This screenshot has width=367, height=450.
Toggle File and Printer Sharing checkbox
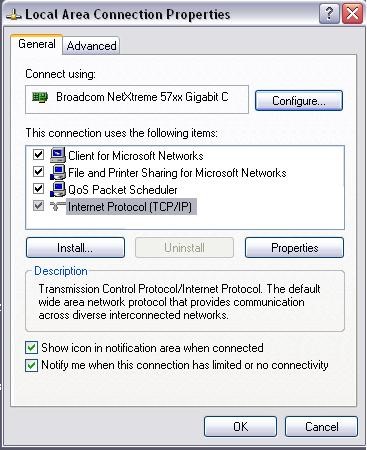38,172
